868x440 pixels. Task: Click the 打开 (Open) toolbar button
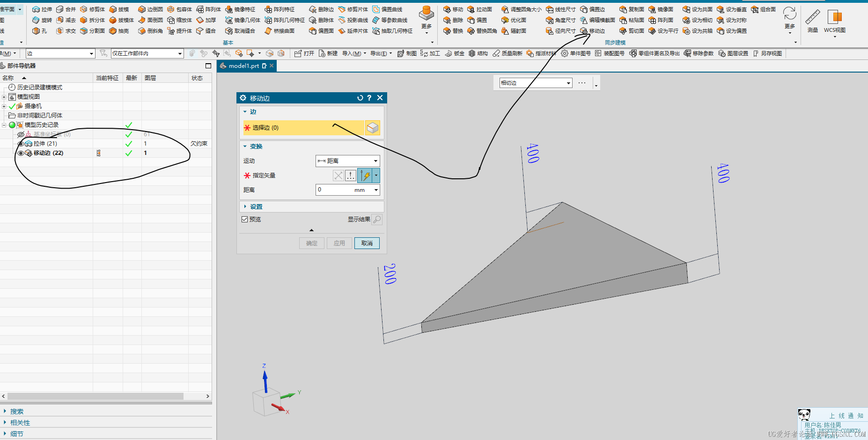(x=304, y=53)
